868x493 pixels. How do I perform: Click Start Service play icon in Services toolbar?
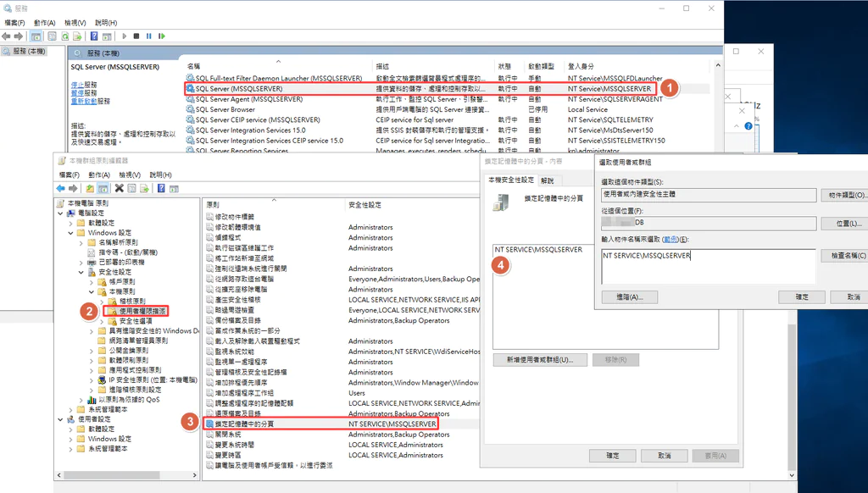click(x=124, y=36)
